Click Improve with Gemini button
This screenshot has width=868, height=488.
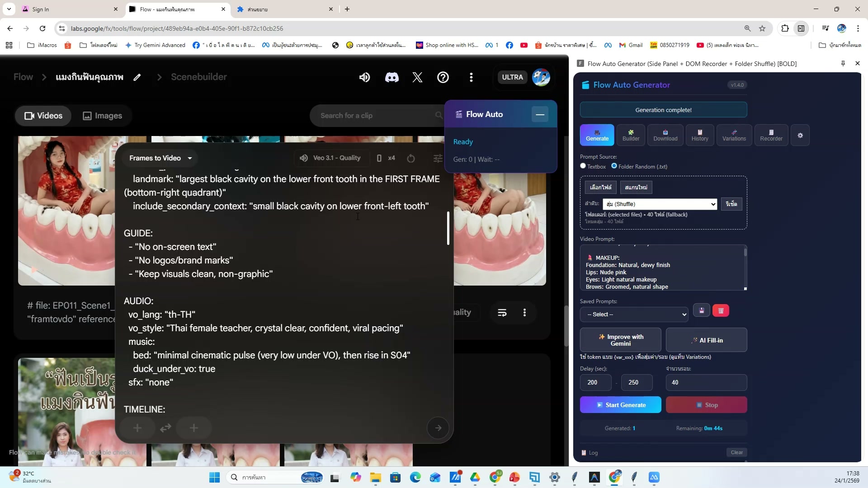(x=620, y=340)
